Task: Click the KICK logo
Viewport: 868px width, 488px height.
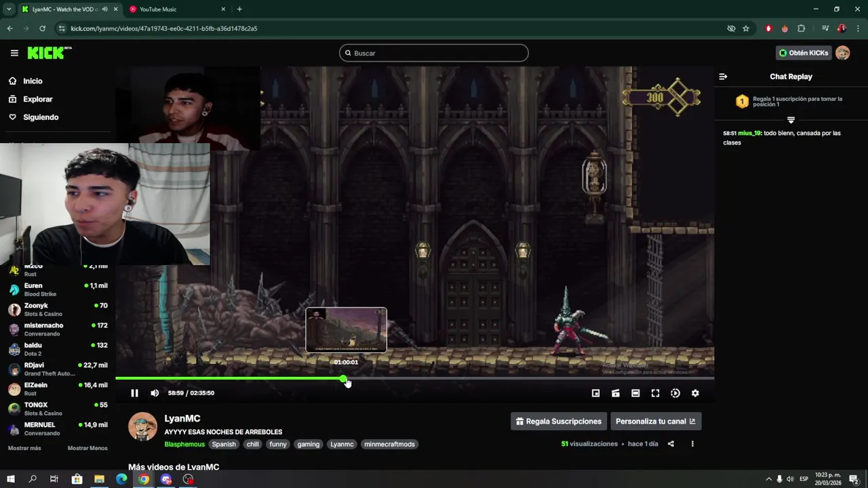Action: [x=50, y=53]
